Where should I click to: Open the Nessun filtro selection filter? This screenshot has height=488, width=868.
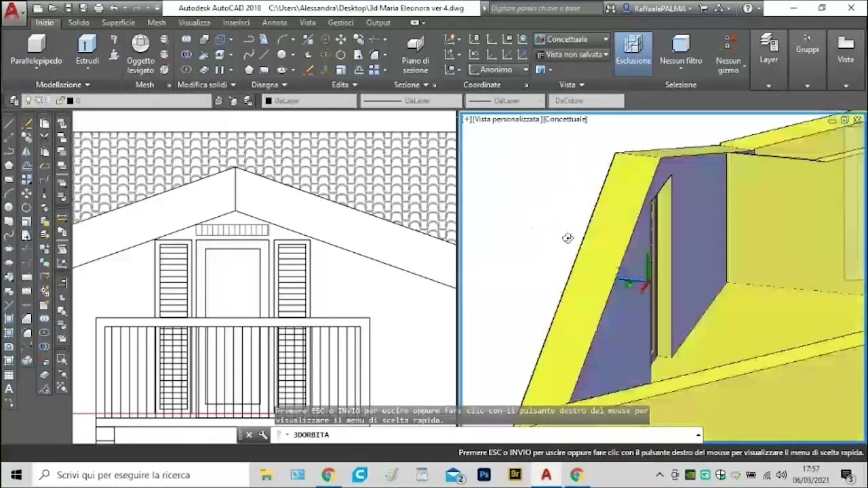pos(681,51)
